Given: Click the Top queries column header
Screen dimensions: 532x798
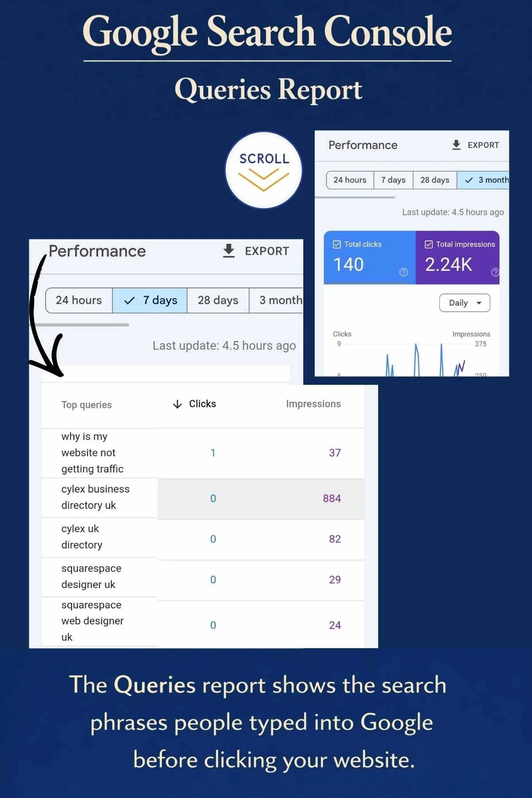Looking at the screenshot, I should (86, 405).
